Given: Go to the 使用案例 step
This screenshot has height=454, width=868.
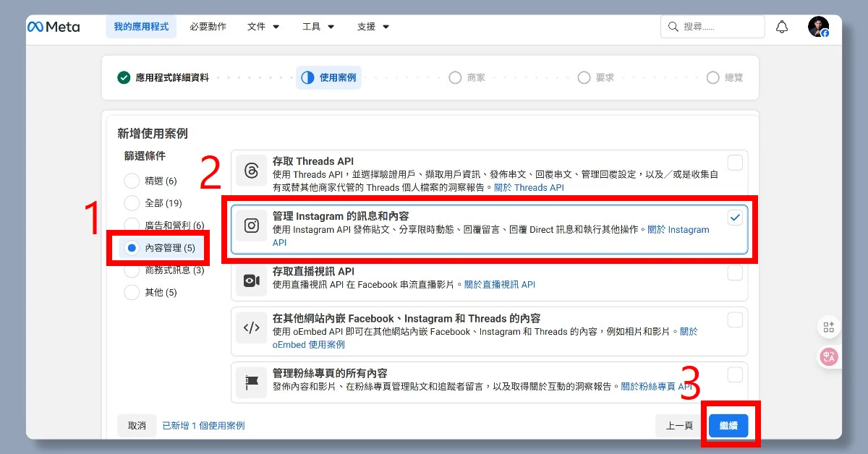Looking at the screenshot, I should coord(328,77).
